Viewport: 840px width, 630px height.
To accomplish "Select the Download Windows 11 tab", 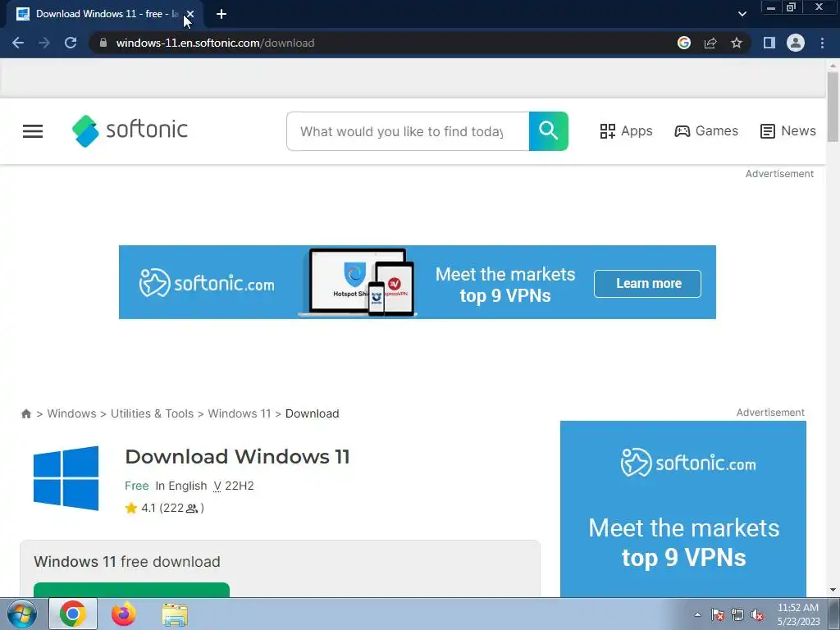I will [103, 14].
